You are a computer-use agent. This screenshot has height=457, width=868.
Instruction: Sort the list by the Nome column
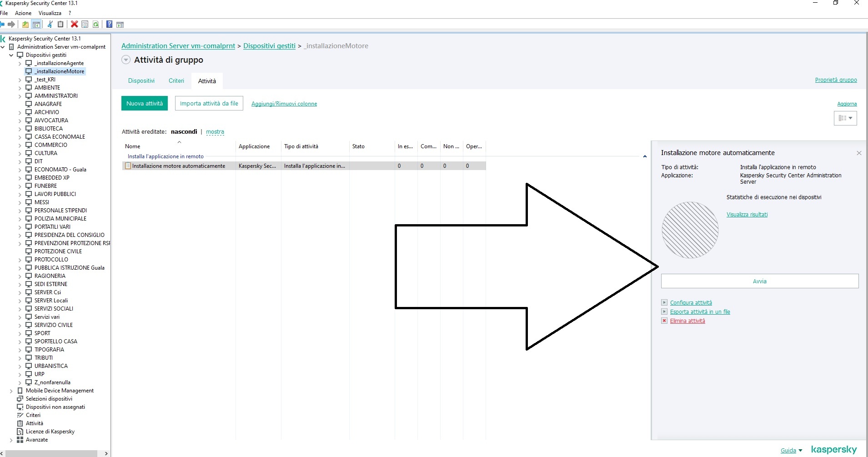pos(179,146)
